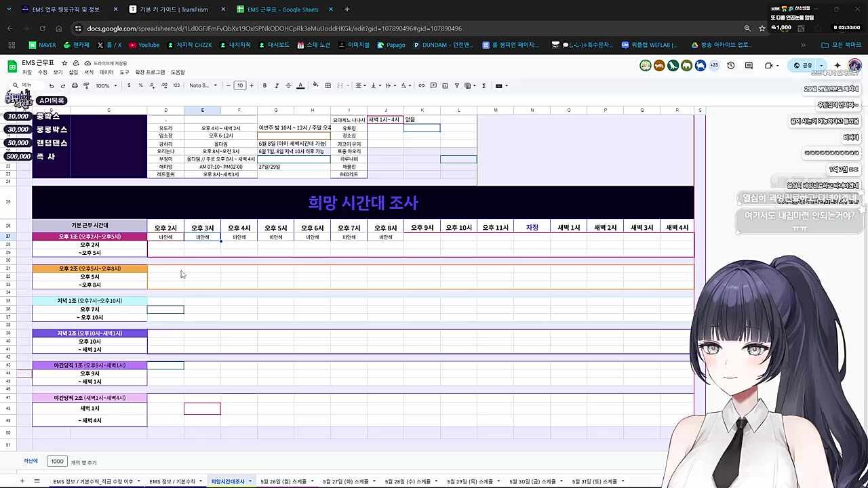Click the 공유 share button

[x=803, y=66]
